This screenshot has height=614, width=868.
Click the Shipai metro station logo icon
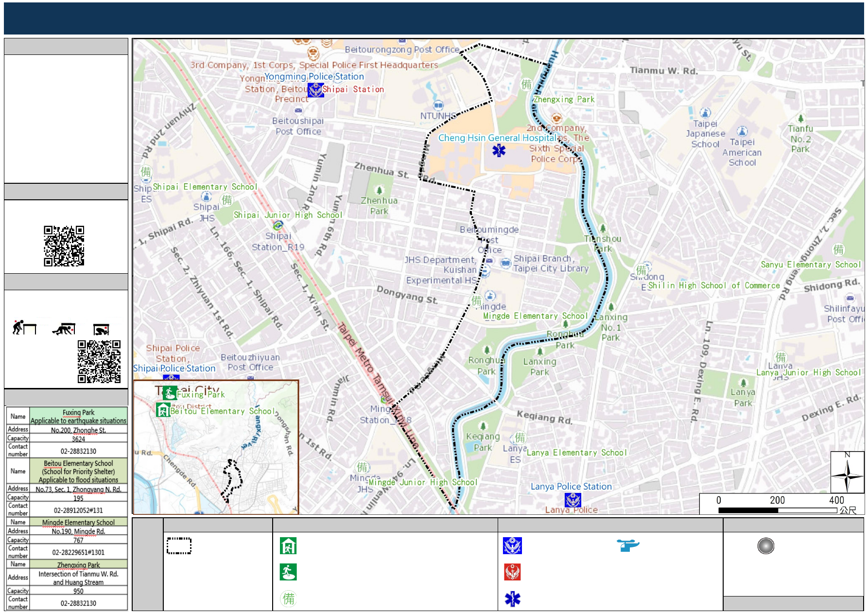[x=278, y=226]
